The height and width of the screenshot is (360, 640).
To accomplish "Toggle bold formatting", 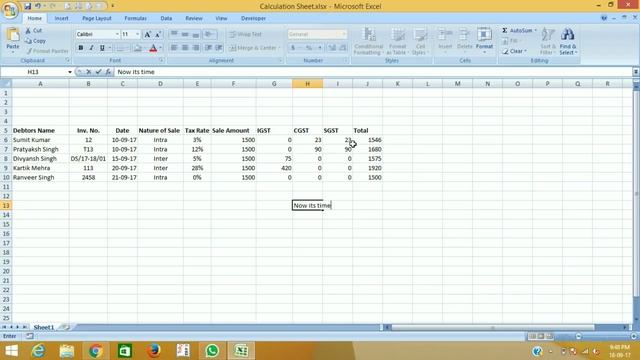I will pyautogui.click(x=81, y=48).
